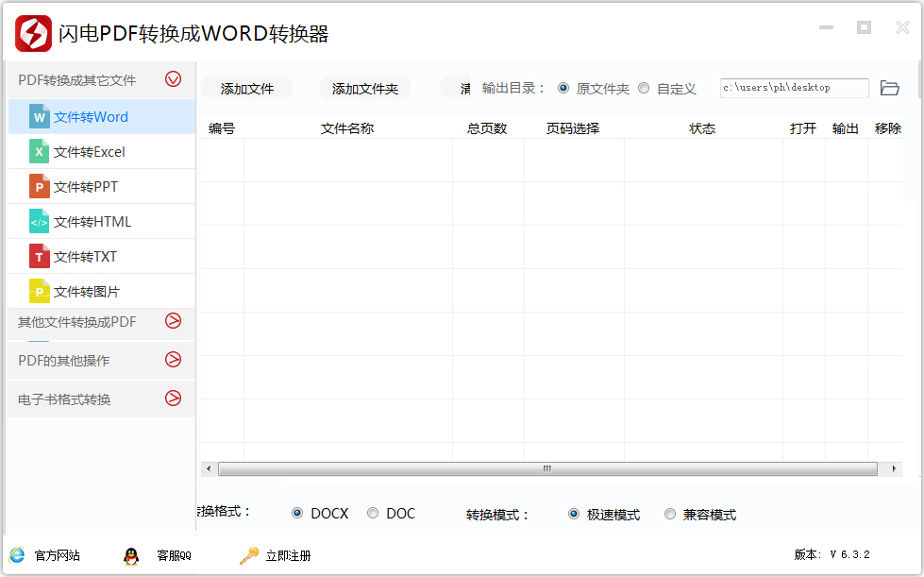Click the teal HTML code icon

39,222
